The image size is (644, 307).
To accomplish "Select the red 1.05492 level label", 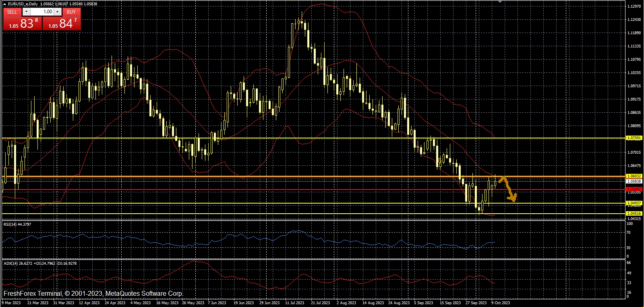I will (634, 189).
